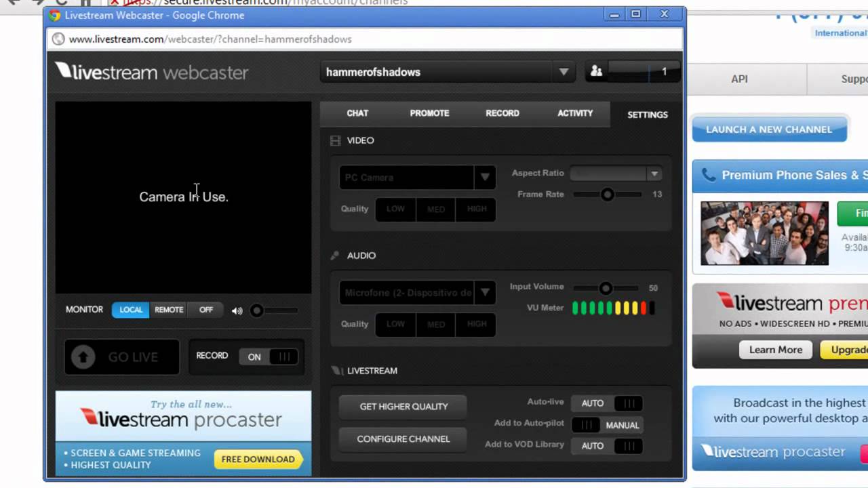Click the livestream webcaster logo
The width and height of the screenshot is (868, 488).
[152, 72]
